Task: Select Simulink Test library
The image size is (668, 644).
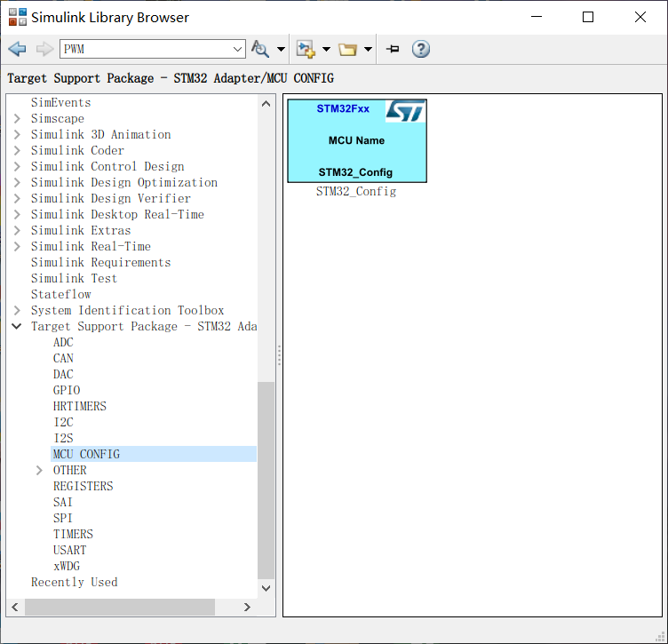Action: 74,279
